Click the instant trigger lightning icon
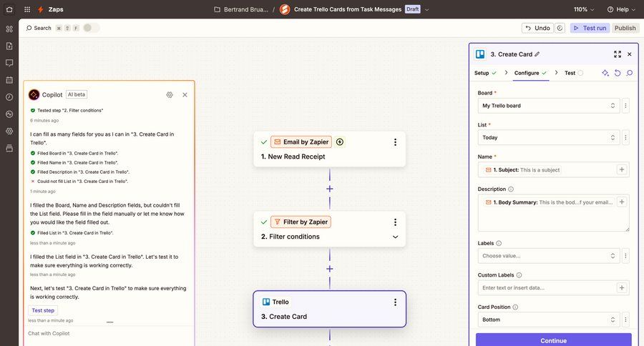This screenshot has height=346, width=644. point(340,142)
